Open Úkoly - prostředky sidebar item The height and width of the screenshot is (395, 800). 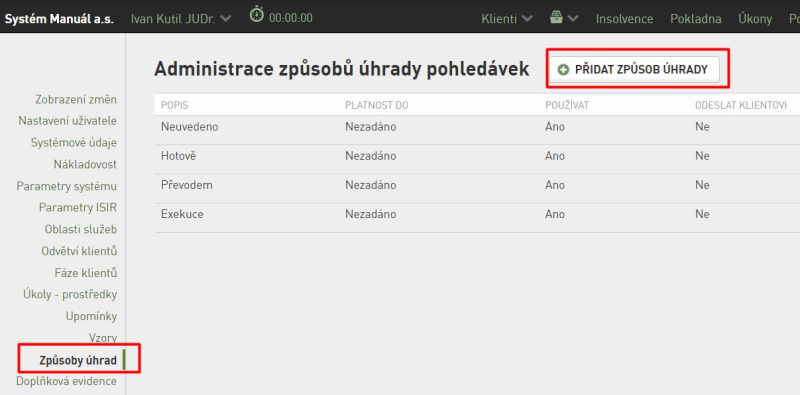coord(70,294)
